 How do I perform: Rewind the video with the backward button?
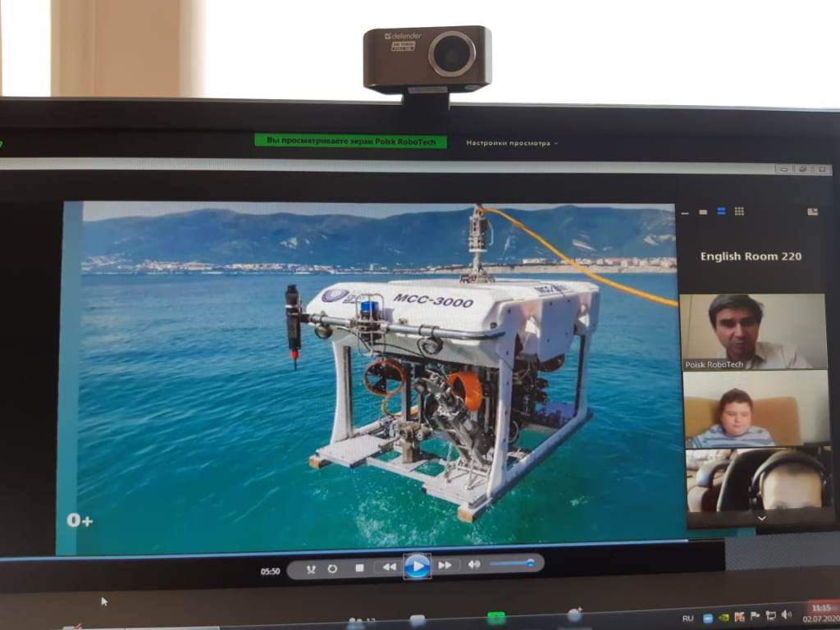coord(390,566)
